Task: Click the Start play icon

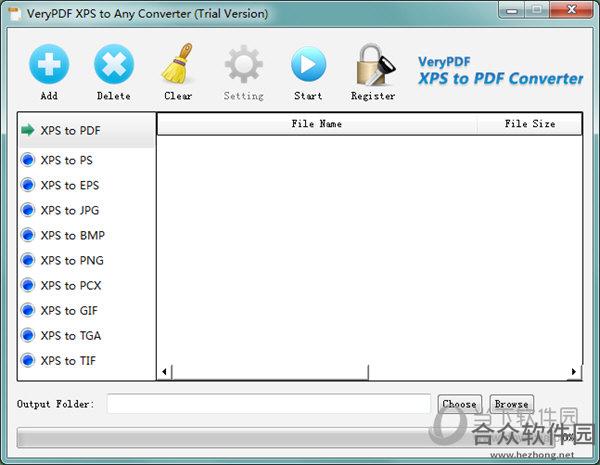Action: pyautogui.click(x=308, y=64)
